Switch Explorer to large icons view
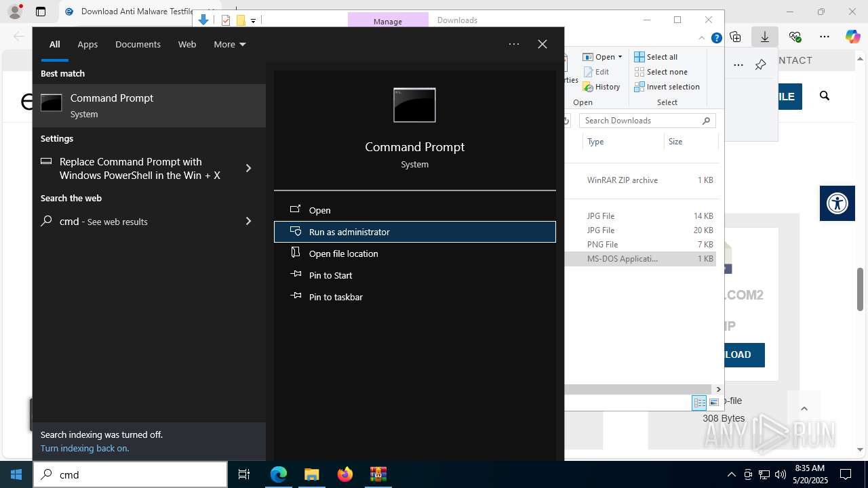The width and height of the screenshot is (868, 488). [x=713, y=403]
